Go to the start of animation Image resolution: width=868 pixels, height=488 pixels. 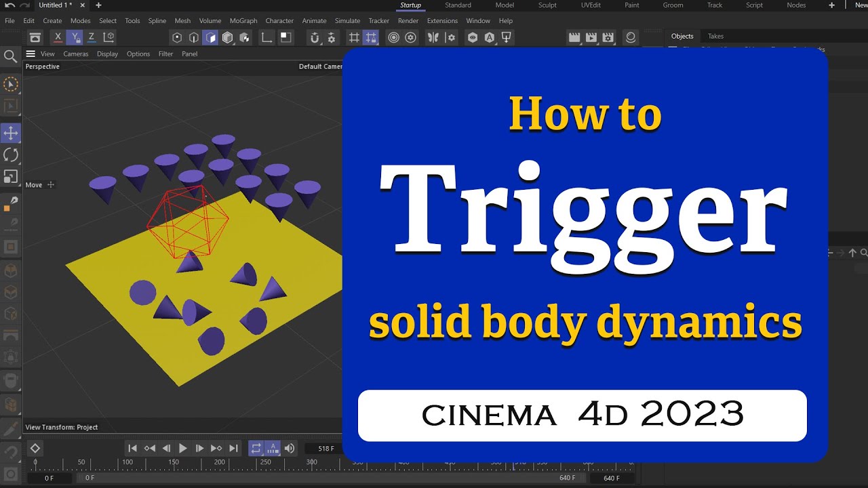(x=133, y=448)
